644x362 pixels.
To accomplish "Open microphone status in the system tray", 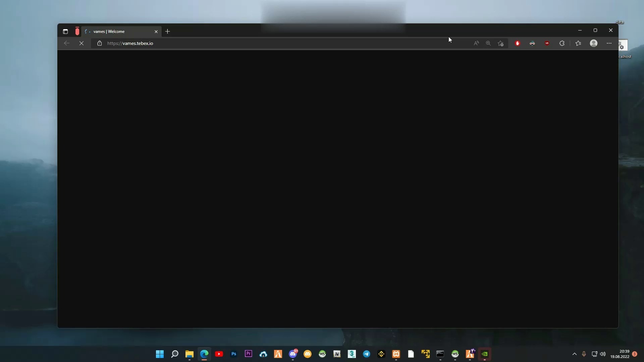I will point(584,354).
